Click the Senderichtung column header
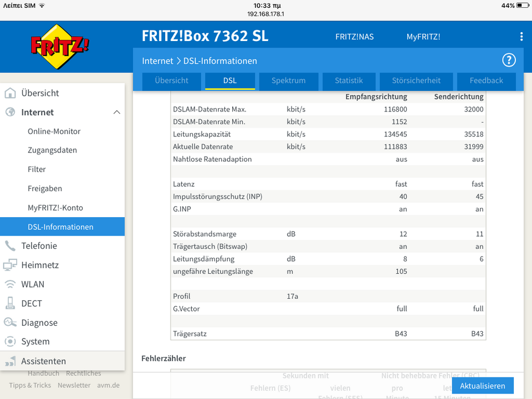The image size is (532, 399). [459, 96]
